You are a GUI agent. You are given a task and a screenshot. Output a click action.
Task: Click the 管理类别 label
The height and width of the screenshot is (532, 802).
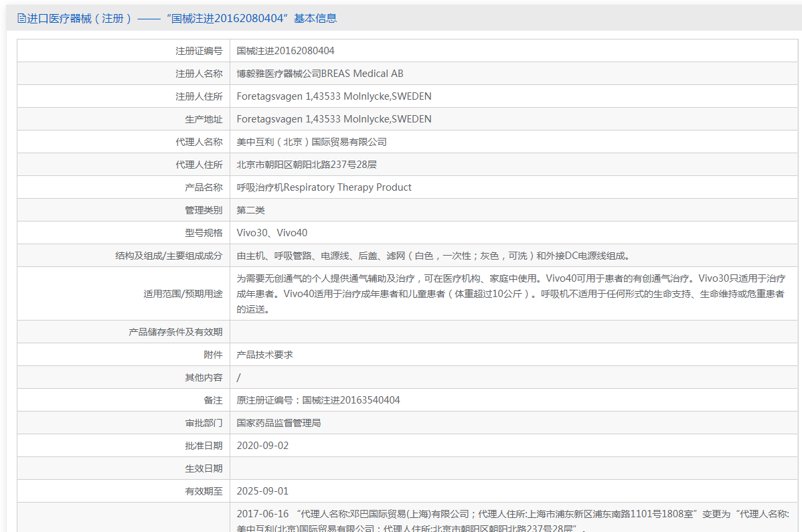click(x=204, y=210)
